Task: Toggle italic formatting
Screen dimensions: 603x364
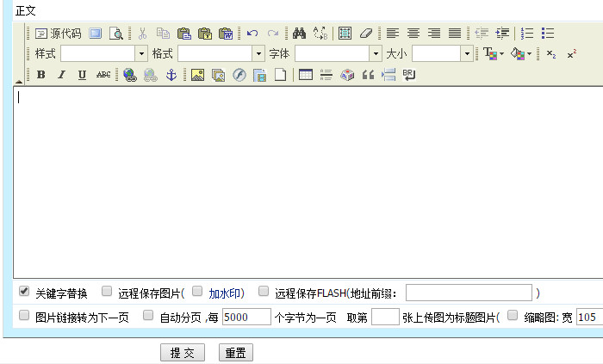Action: click(x=61, y=75)
